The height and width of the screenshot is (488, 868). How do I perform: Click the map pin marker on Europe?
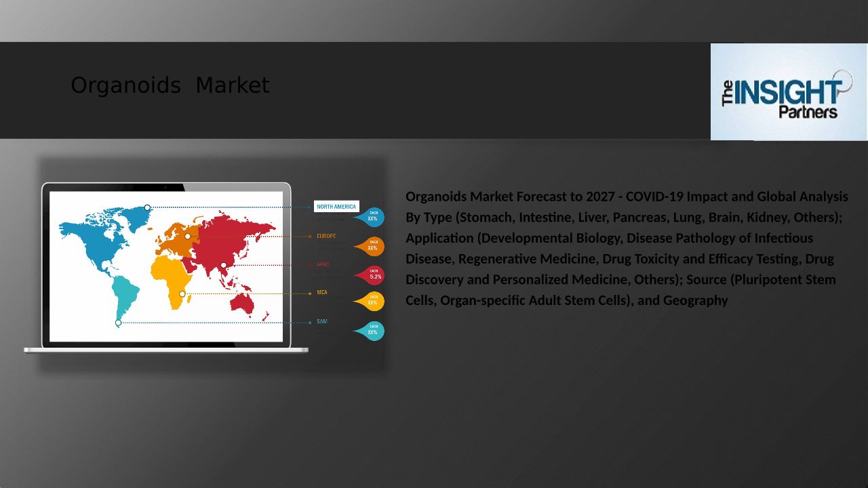[188, 237]
